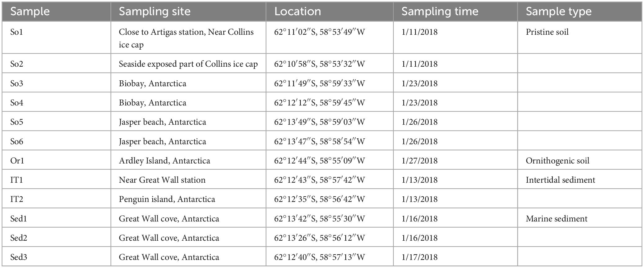
Task: Select the 1/27/2018 sampling time cell
Action: (455, 160)
